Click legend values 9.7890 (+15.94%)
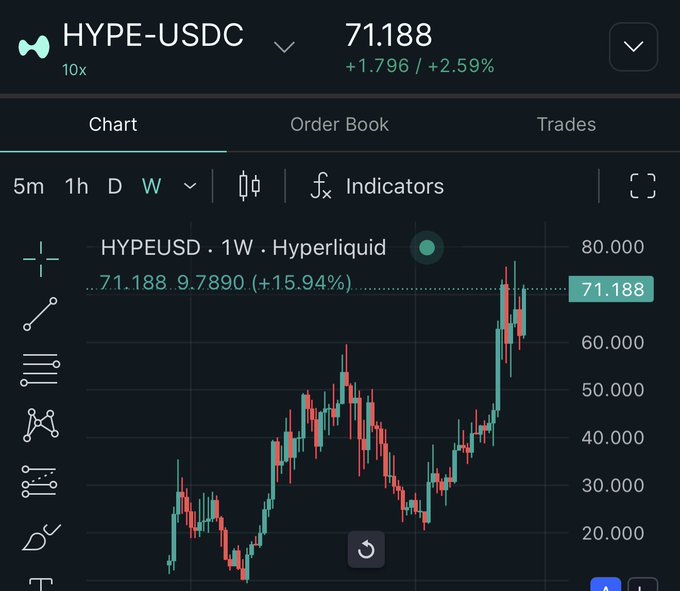 click(264, 283)
